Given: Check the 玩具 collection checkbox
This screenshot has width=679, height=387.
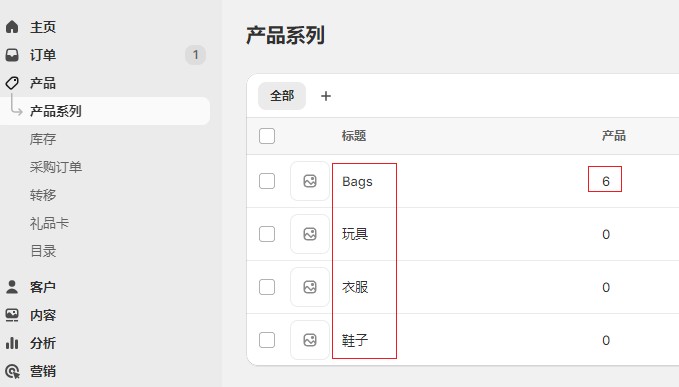Looking at the screenshot, I should [267, 234].
